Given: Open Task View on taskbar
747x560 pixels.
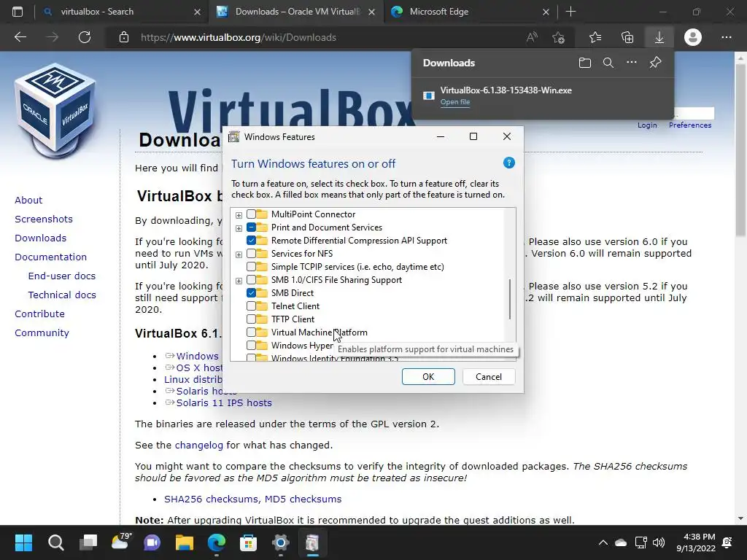Looking at the screenshot, I should (x=88, y=542).
